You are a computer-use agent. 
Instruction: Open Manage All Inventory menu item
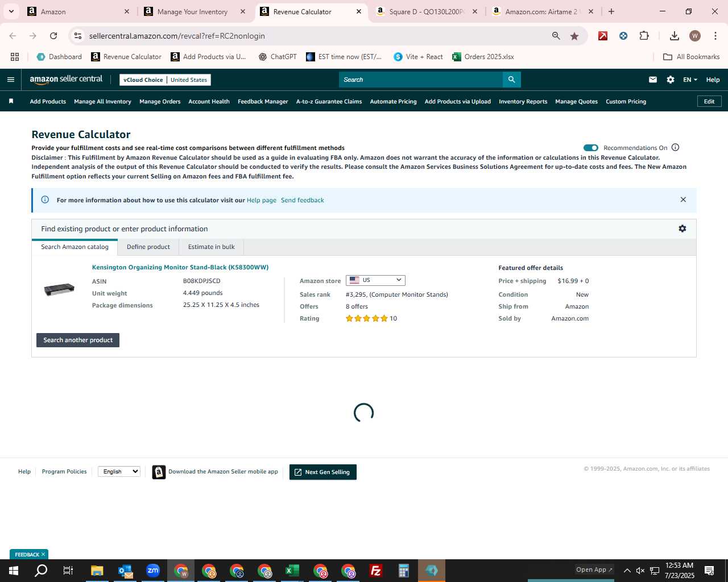[102, 102]
